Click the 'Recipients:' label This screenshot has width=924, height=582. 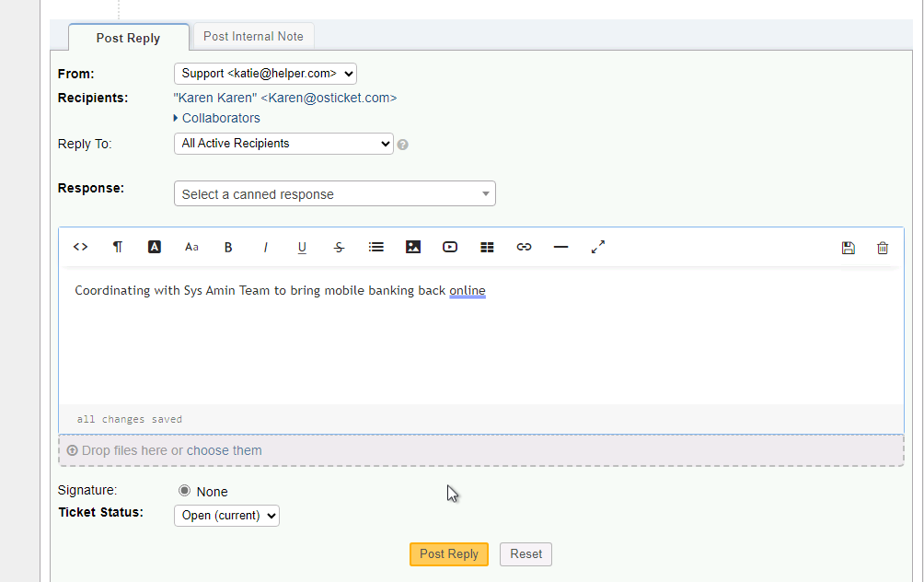[x=93, y=98]
